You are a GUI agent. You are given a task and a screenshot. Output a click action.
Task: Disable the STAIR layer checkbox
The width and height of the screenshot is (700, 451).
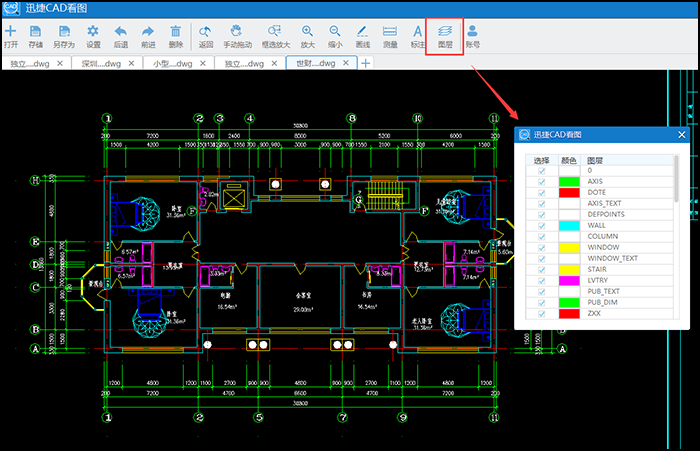(x=542, y=269)
